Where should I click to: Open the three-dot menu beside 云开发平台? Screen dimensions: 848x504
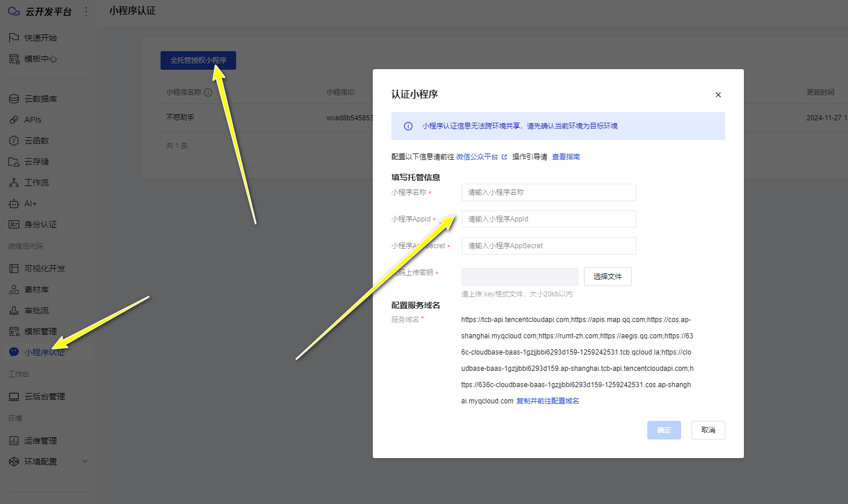point(86,12)
